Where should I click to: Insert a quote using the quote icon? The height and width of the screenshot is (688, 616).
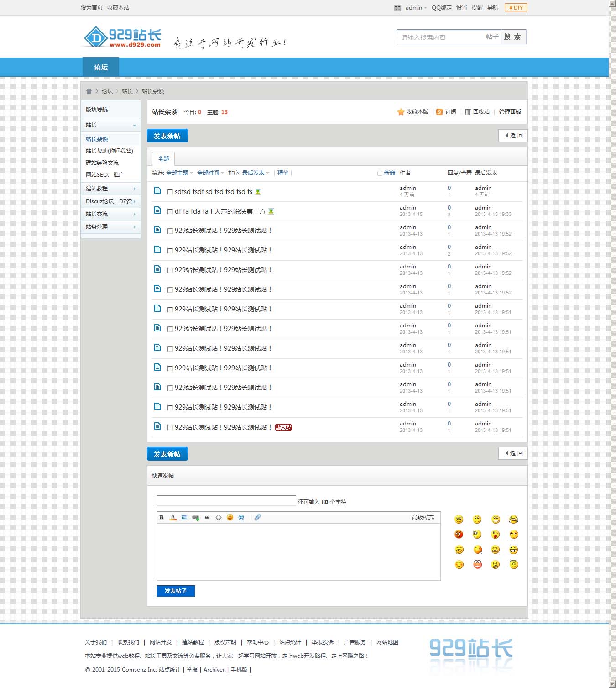pos(207,517)
